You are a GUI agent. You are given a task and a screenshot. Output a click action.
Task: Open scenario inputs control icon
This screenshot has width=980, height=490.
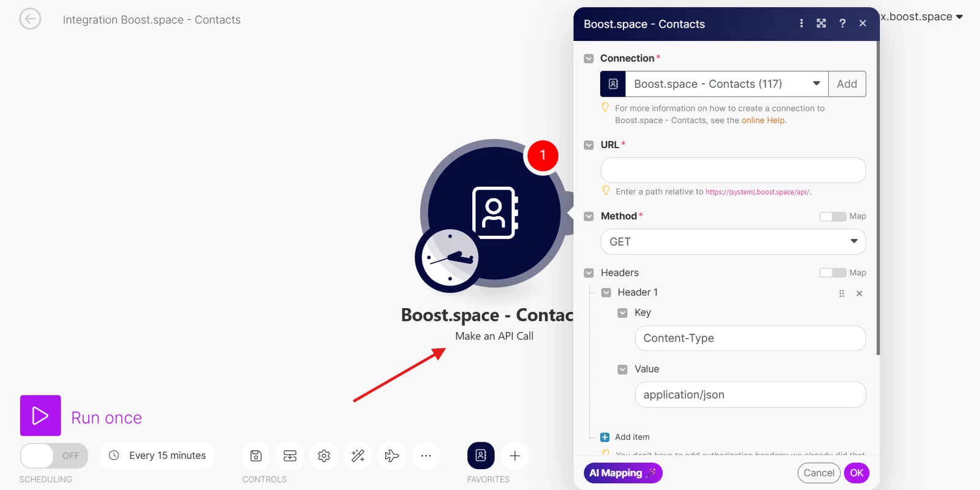(x=290, y=456)
